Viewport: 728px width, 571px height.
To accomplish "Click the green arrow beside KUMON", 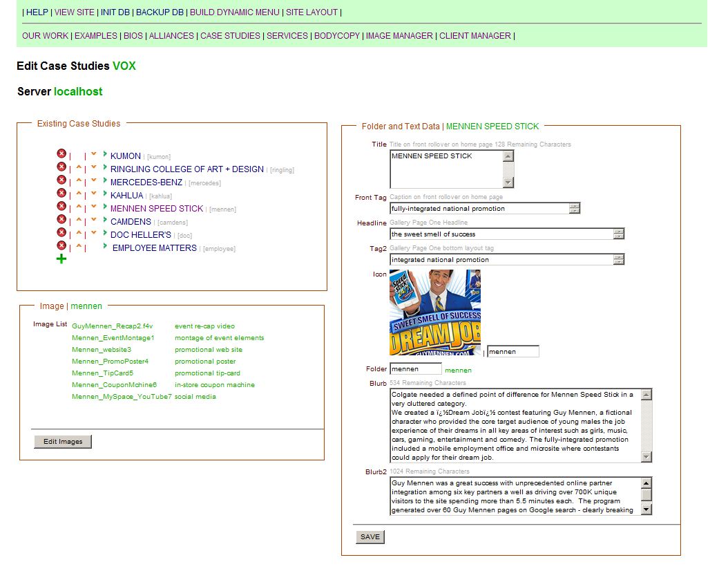I will pos(106,153).
